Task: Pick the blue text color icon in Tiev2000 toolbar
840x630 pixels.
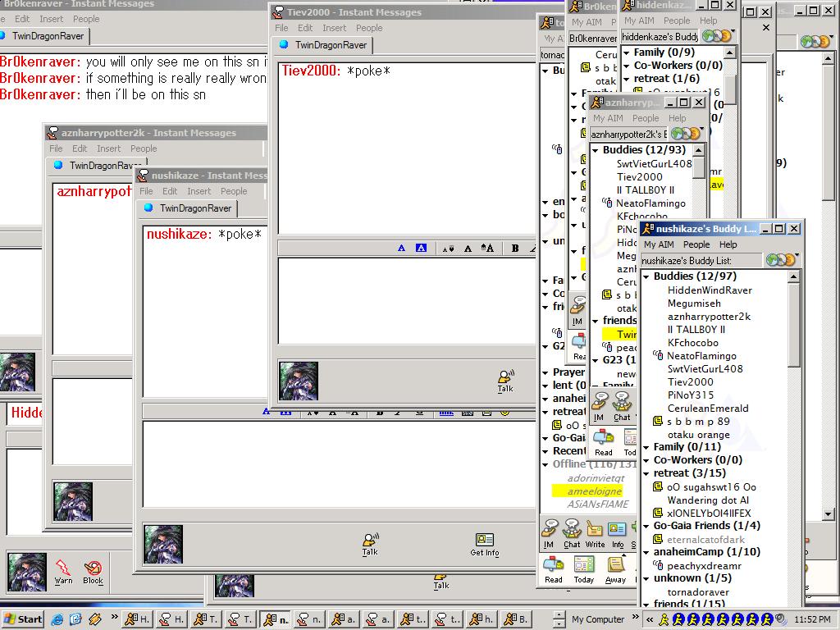Action: click(x=402, y=248)
